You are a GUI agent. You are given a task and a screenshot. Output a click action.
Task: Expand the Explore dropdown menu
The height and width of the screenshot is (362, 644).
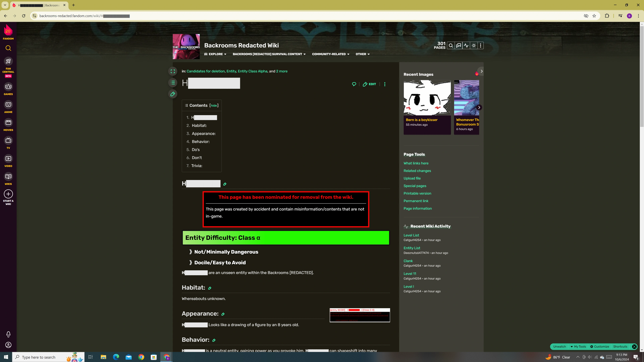215,54
